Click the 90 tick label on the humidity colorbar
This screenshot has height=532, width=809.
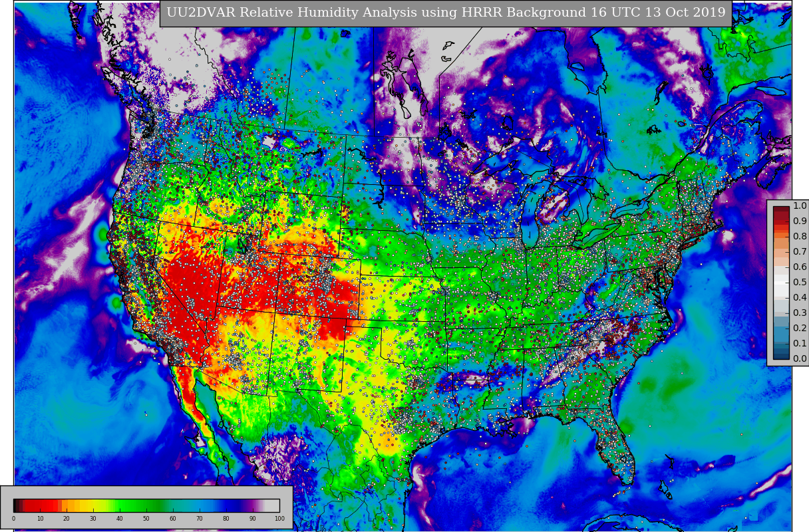pos(253,519)
